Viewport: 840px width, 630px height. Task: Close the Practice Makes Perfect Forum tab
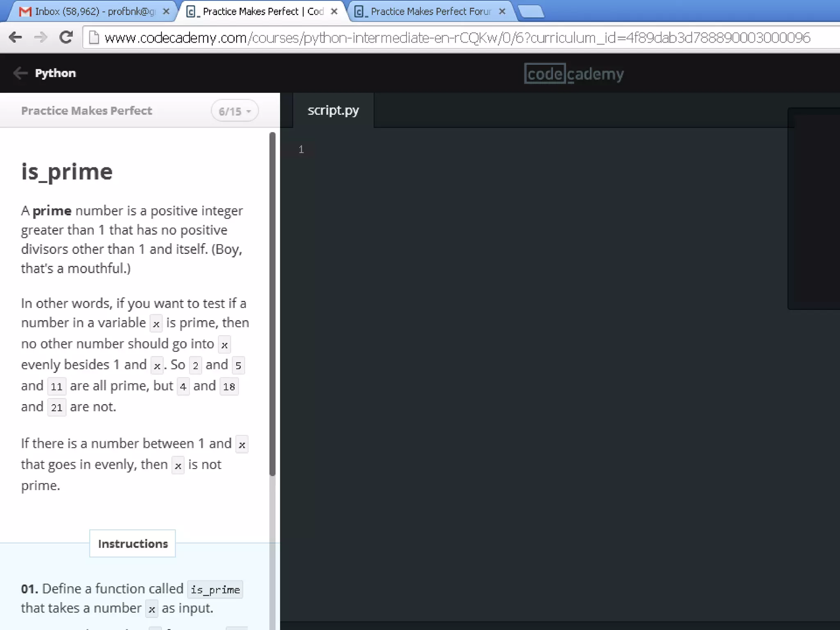click(x=502, y=11)
